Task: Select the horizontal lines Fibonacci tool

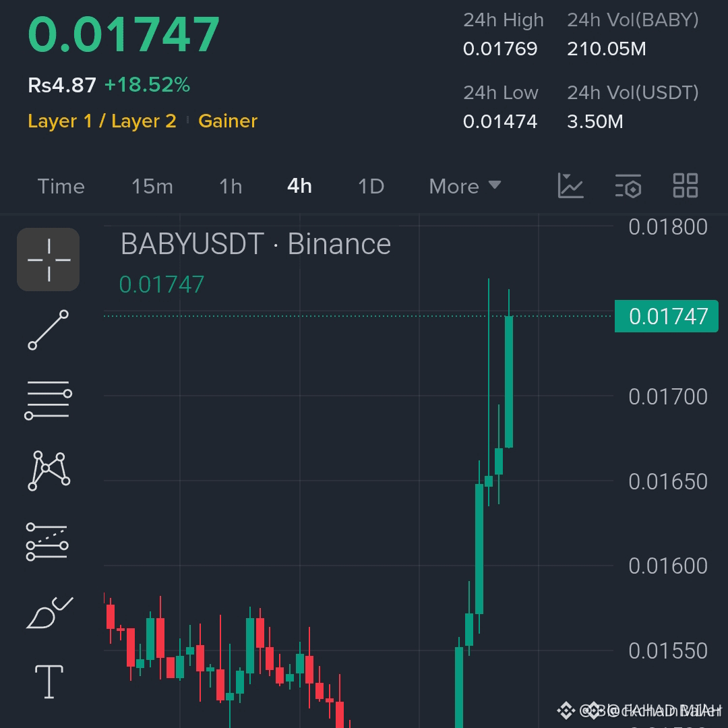Action: tap(49, 400)
